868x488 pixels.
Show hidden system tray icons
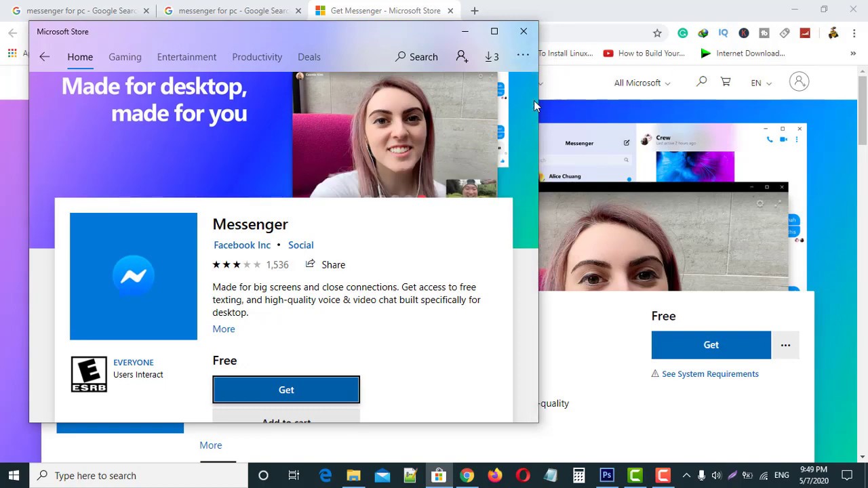(x=686, y=476)
